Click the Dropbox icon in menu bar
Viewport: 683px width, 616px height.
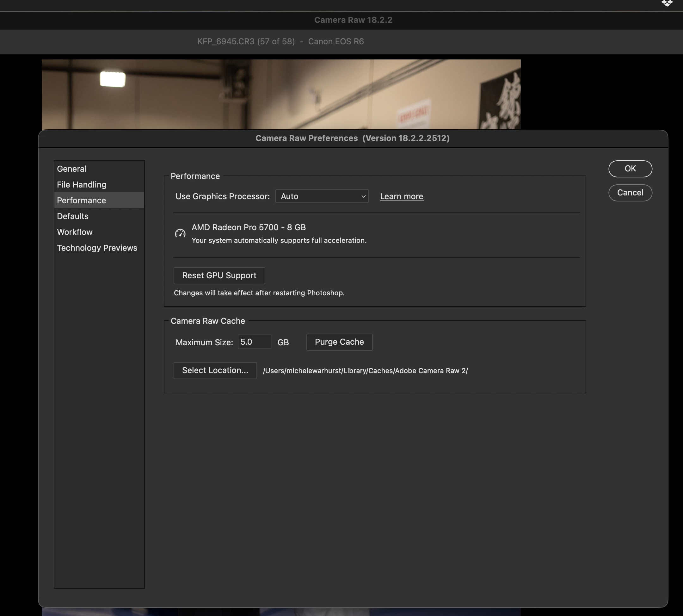tap(667, 3)
